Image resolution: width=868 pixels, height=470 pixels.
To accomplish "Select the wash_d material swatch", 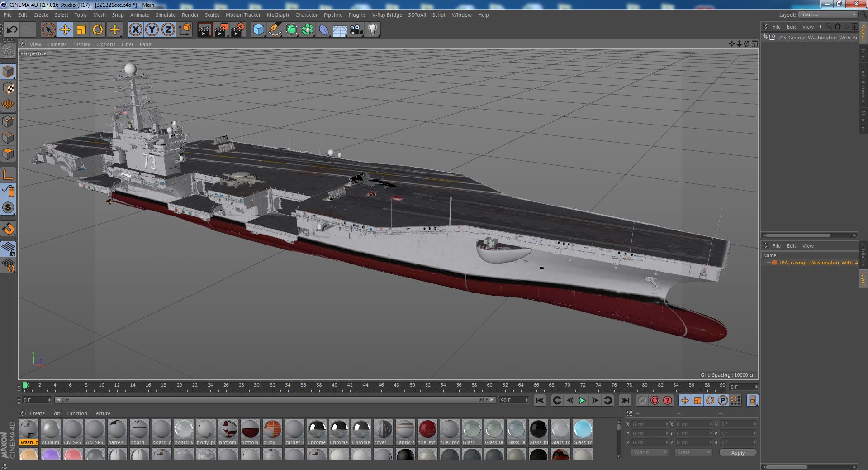I will [28, 432].
